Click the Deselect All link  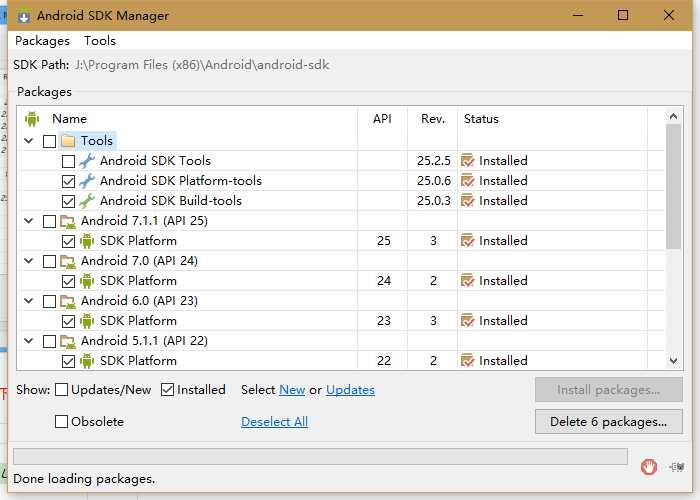point(275,421)
